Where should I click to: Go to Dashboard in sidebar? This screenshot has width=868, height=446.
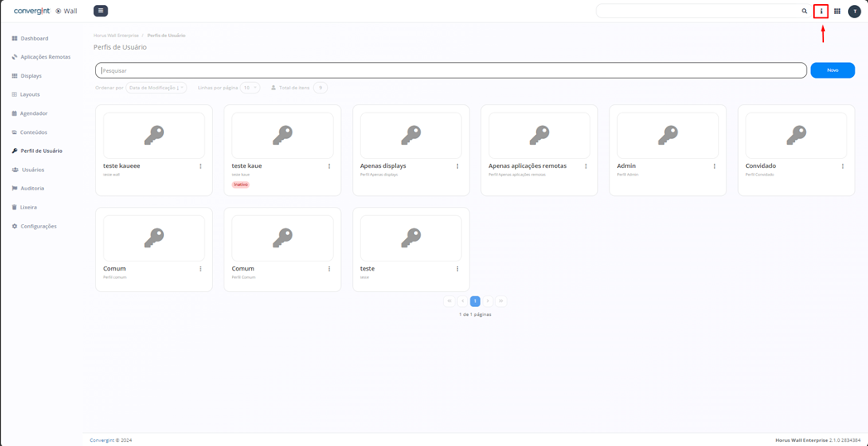[34, 38]
